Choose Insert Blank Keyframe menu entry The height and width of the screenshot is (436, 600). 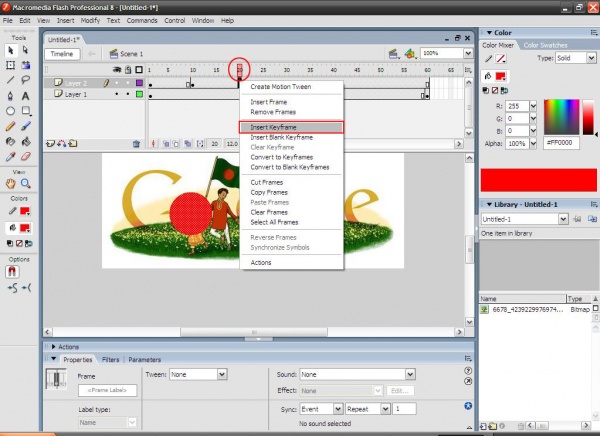coord(291,137)
